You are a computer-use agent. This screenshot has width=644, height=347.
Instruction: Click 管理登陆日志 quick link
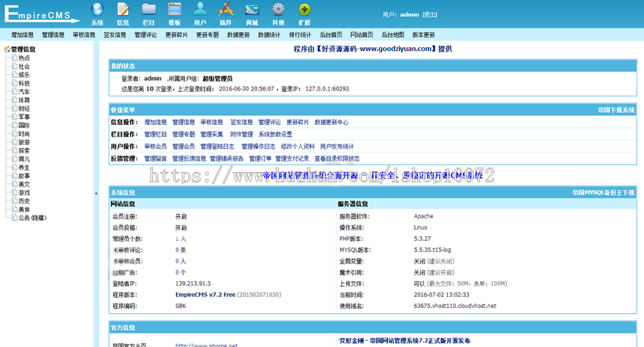coord(217,147)
